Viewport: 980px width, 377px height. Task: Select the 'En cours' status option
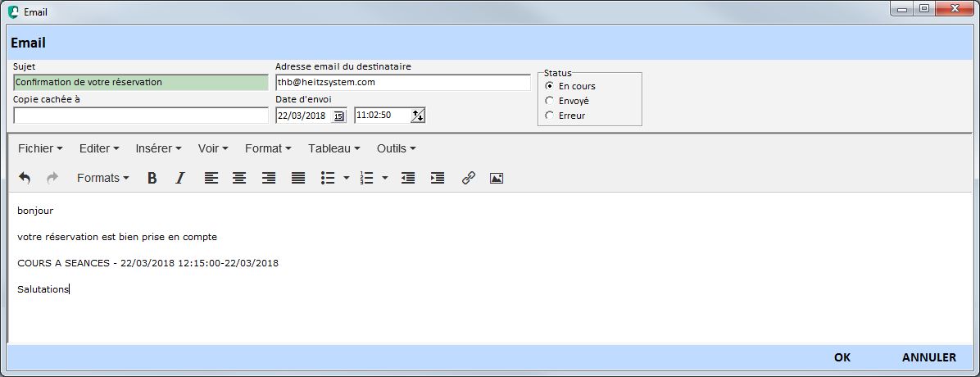point(550,86)
